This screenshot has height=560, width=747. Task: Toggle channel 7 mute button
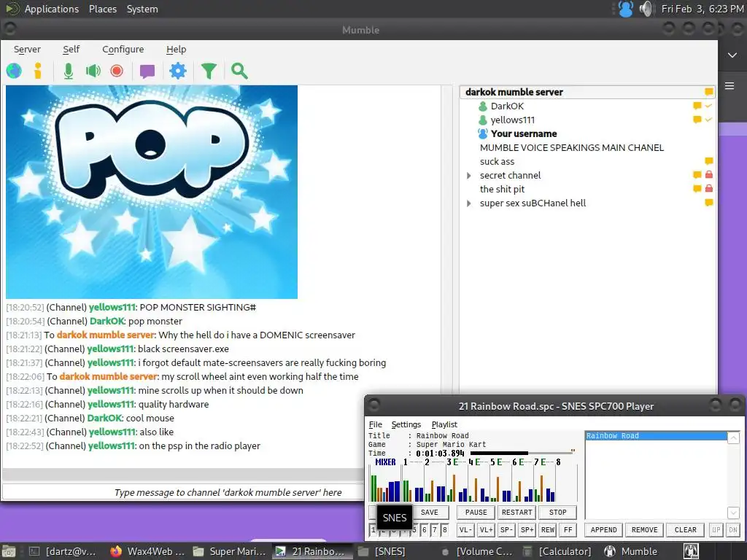click(x=435, y=529)
